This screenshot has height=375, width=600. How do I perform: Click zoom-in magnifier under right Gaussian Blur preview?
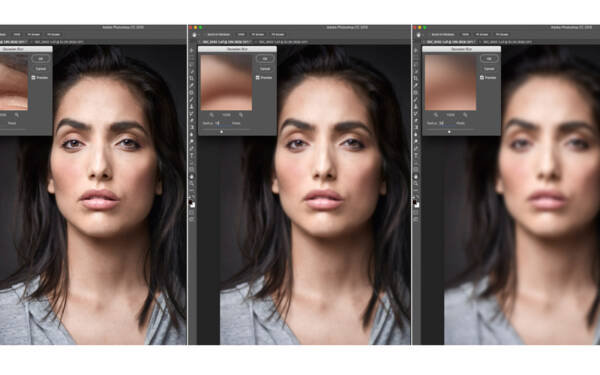pyautogui.click(x=465, y=115)
